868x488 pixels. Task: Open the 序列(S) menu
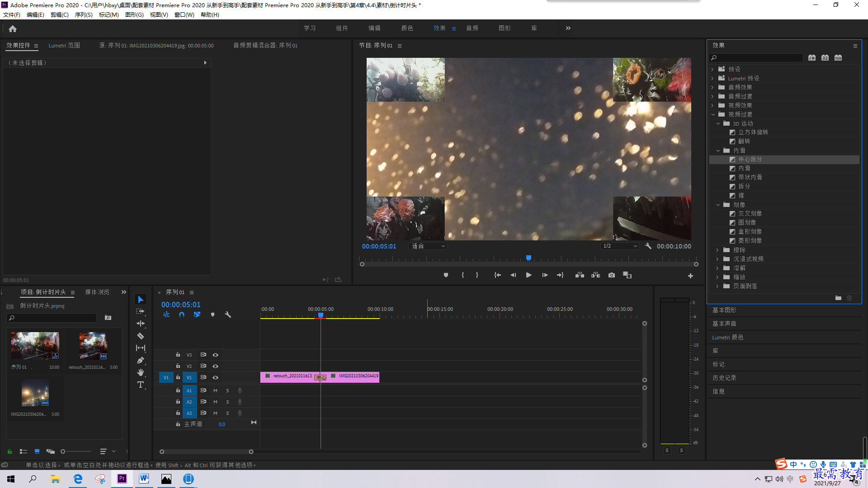coord(84,15)
